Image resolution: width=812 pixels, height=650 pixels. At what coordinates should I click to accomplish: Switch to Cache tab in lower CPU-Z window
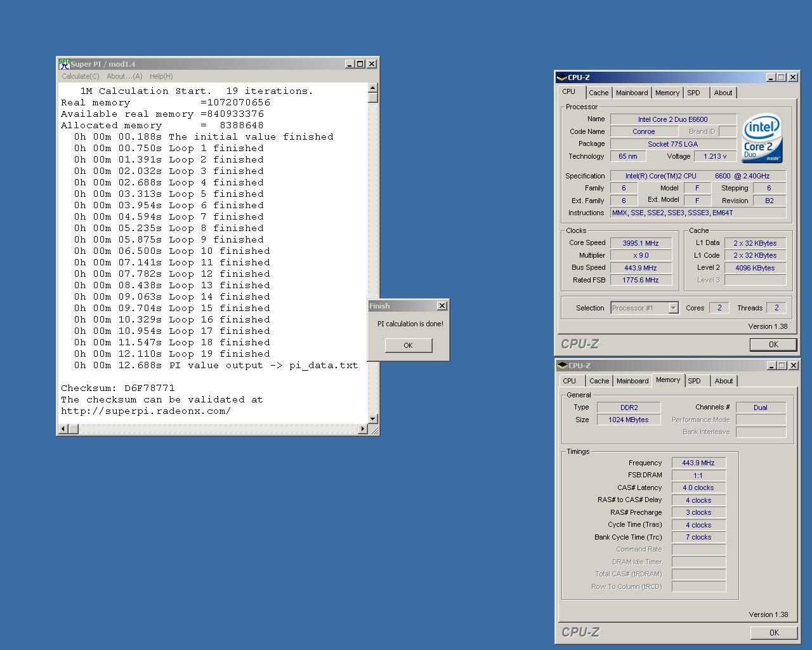tap(599, 381)
